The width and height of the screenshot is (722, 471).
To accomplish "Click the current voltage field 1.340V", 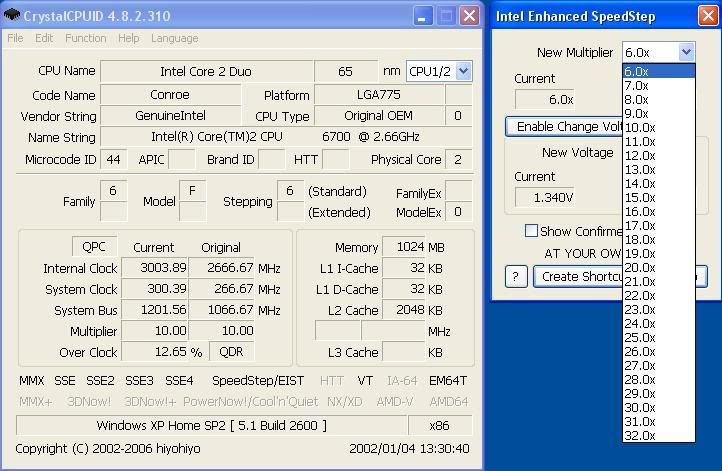I will click(544, 198).
